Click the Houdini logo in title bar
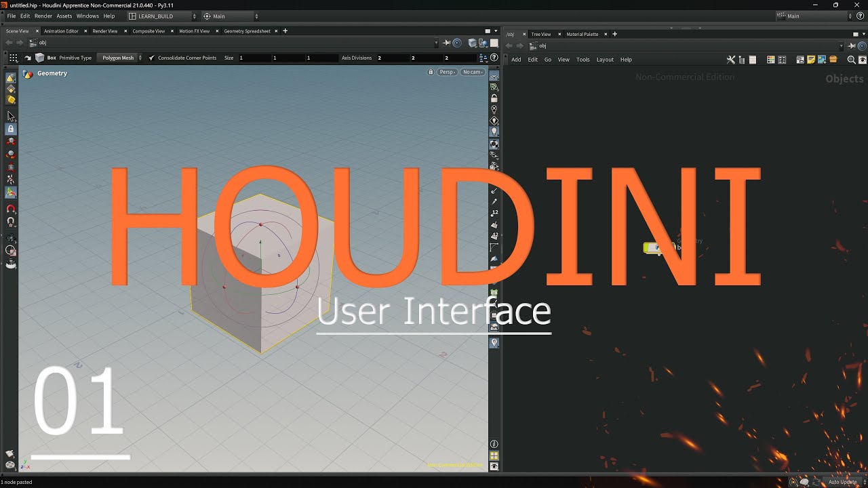This screenshot has height=488, width=868. coord(5,5)
